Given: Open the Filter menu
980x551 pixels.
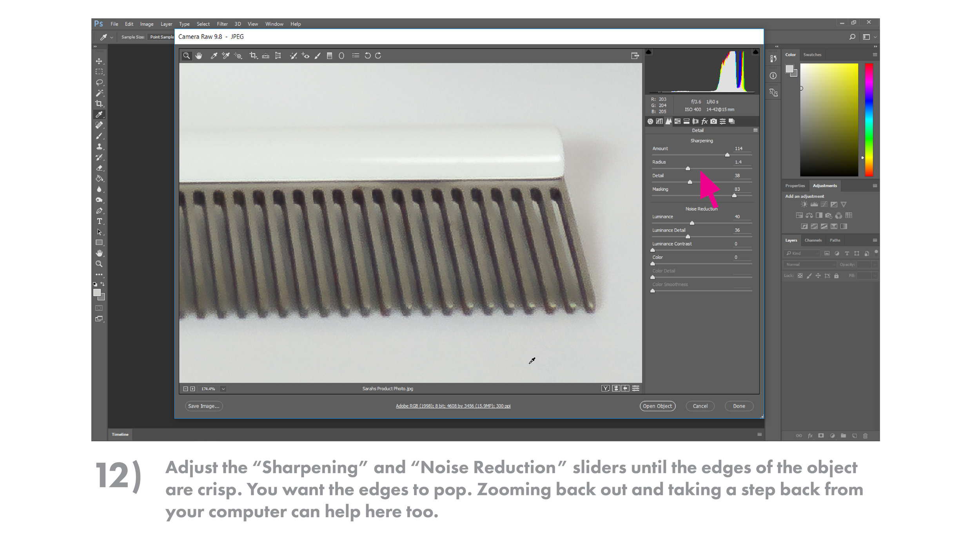Looking at the screenshot, I should click(222, 24).
